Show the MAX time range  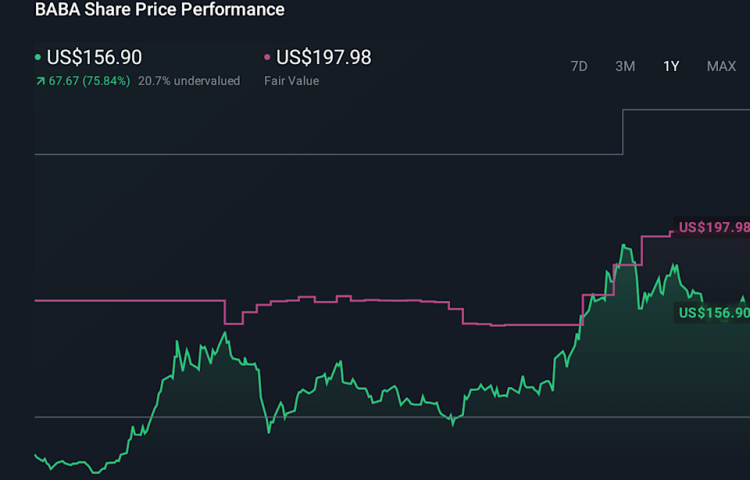pyautogui.click(x=721, y=66)
